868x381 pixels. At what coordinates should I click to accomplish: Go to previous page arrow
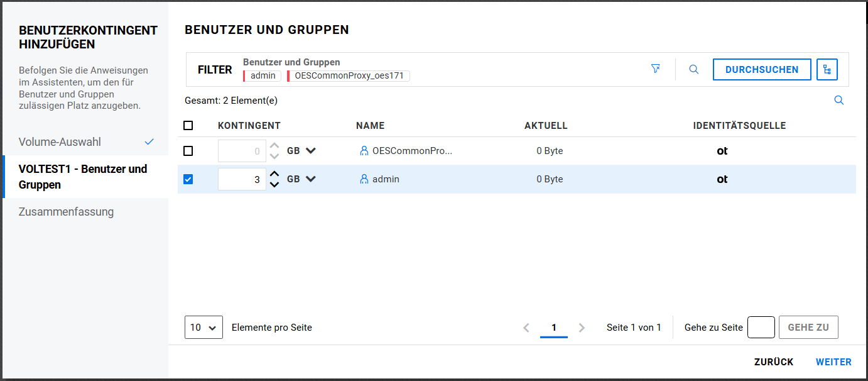click(526, 328)
